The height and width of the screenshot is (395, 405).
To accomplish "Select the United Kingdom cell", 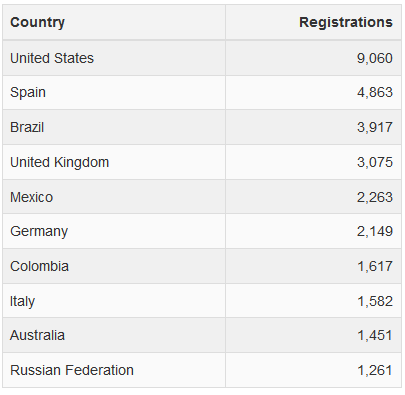I will pos(114,162).
